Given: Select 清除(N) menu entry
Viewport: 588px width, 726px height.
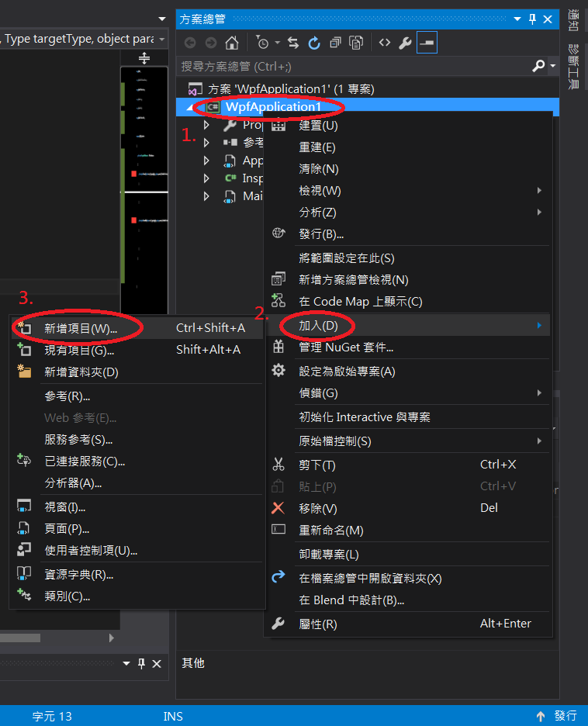Looking at the screenshot, I should click(x=408, y=169).
